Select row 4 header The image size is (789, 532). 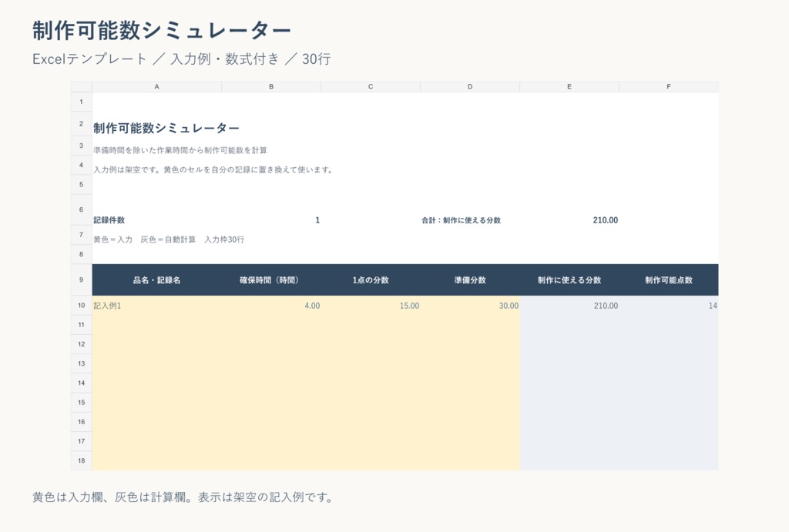[x=81, y=165]
